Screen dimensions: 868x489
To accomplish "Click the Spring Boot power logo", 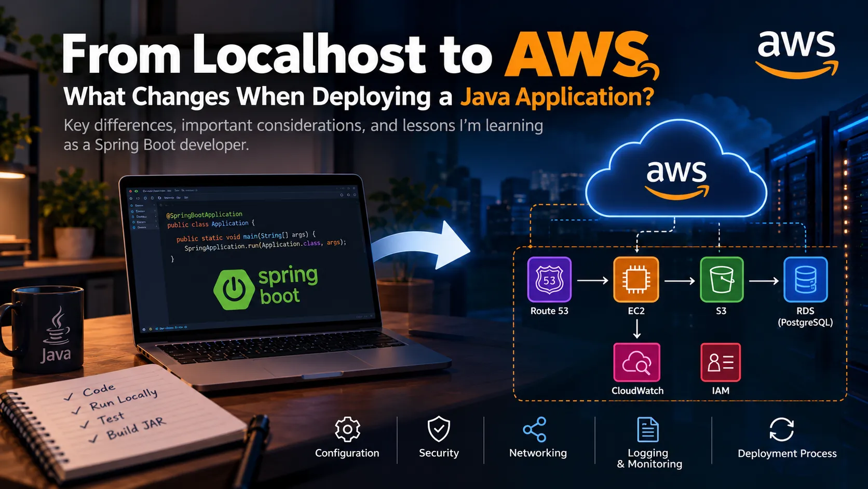I will 234,289.
